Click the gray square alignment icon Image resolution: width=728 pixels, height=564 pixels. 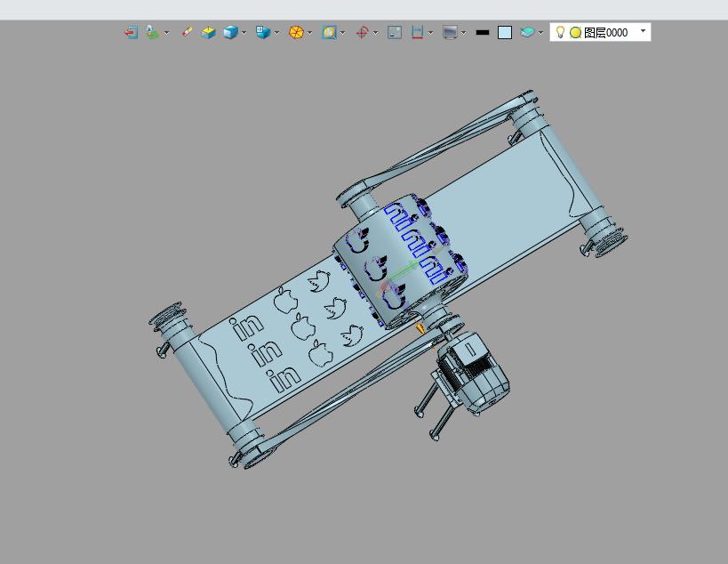tap(394, 32)
